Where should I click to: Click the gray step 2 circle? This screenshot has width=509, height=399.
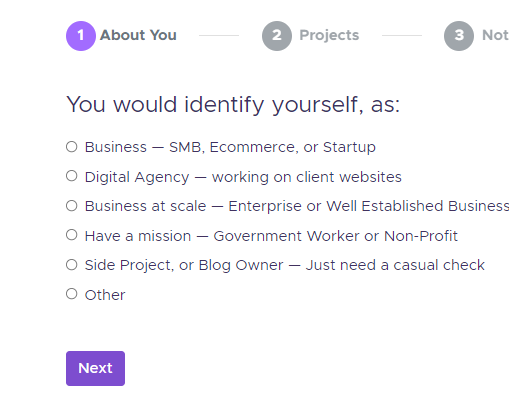(277, 36)
